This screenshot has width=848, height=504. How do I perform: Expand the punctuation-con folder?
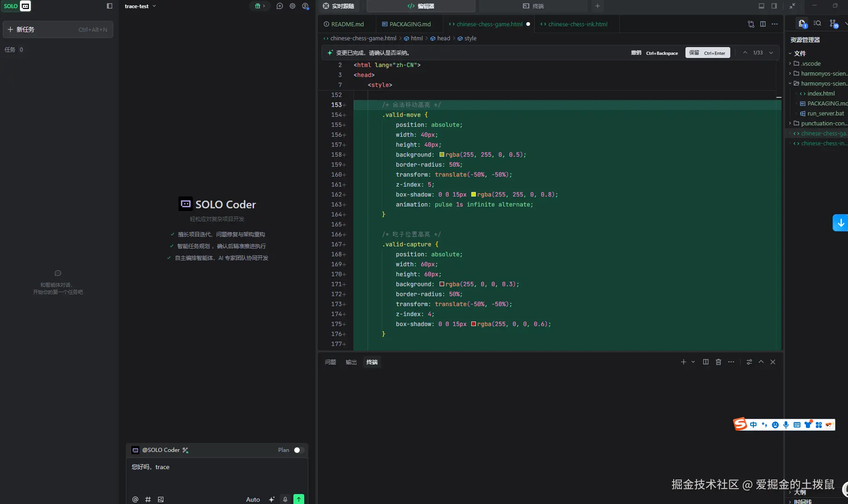822,124
